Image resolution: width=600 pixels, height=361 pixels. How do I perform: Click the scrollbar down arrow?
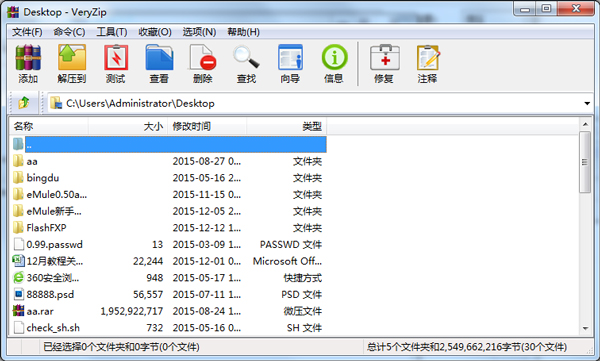click(585, 328)
